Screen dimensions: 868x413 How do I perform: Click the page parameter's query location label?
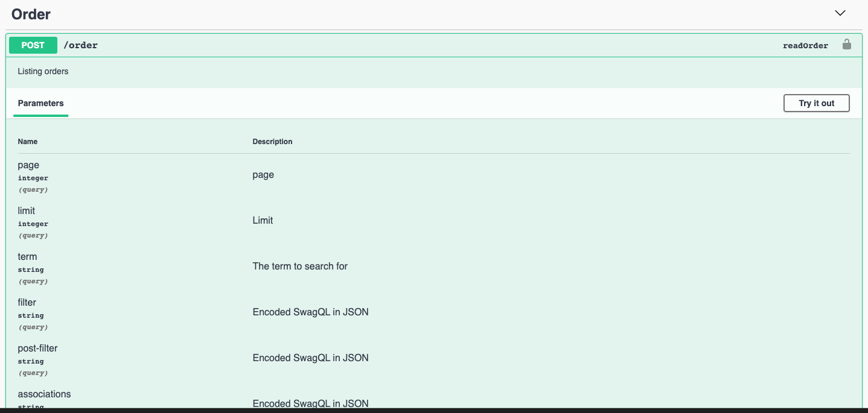pyautogui.click(x=33, y=189)
